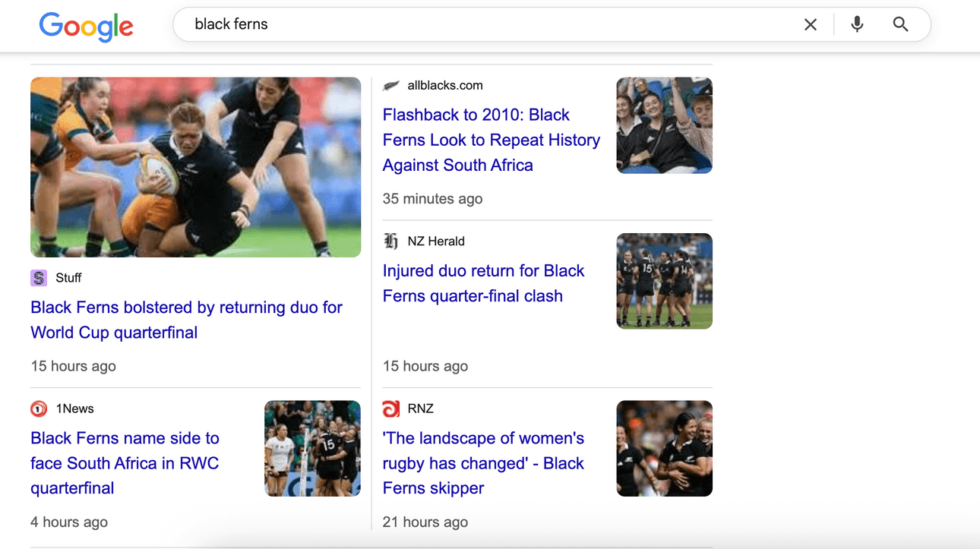Click the Google logo

tap(86, 27)
